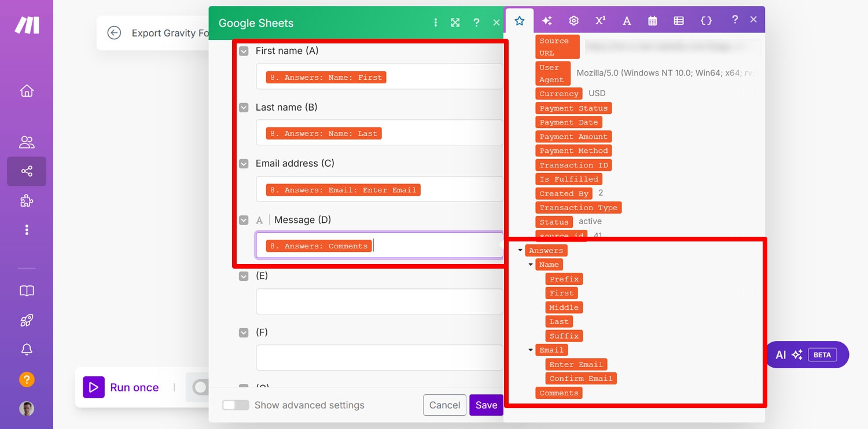
Task: Close the Google Sheets module panel
Action: coord(496,23)
